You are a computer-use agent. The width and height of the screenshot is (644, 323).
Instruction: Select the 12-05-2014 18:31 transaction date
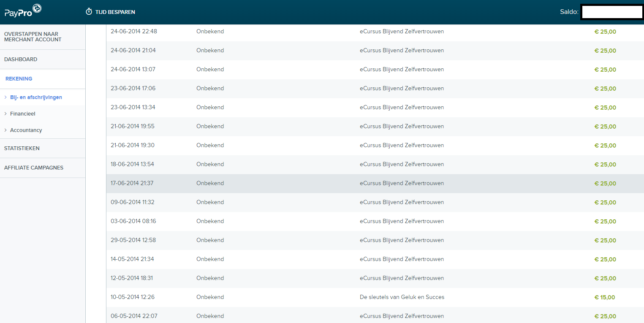(132, 278)
